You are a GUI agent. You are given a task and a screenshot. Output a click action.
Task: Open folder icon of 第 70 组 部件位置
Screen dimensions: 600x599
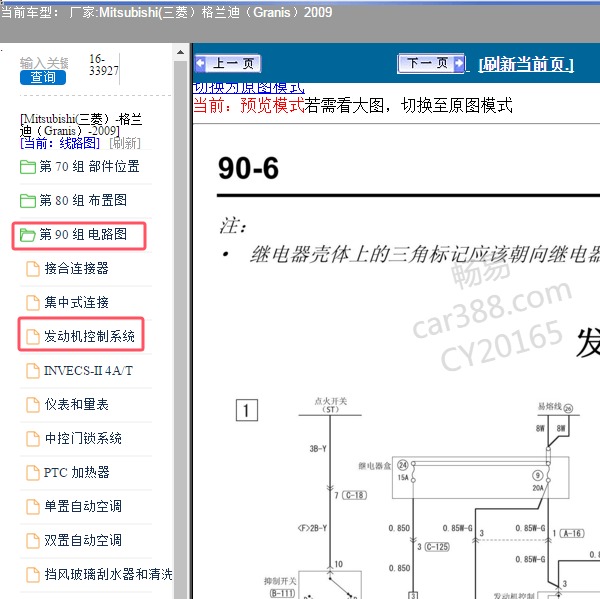coord(28,167)
